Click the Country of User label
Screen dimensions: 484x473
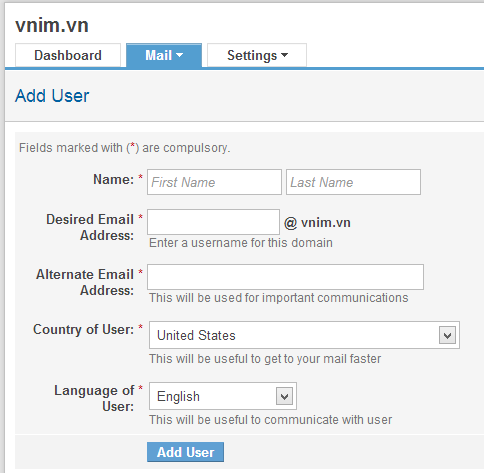tap(83, 329)
